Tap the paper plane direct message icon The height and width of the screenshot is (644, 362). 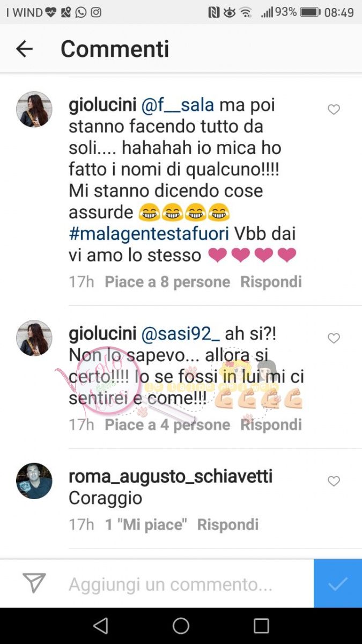[34, 583]
